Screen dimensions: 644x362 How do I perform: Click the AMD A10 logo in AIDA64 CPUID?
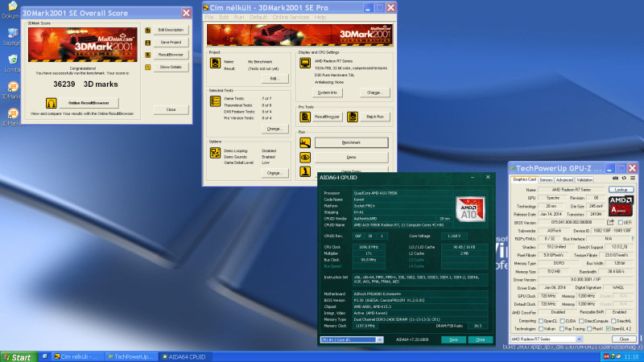[x=470, y=209]
